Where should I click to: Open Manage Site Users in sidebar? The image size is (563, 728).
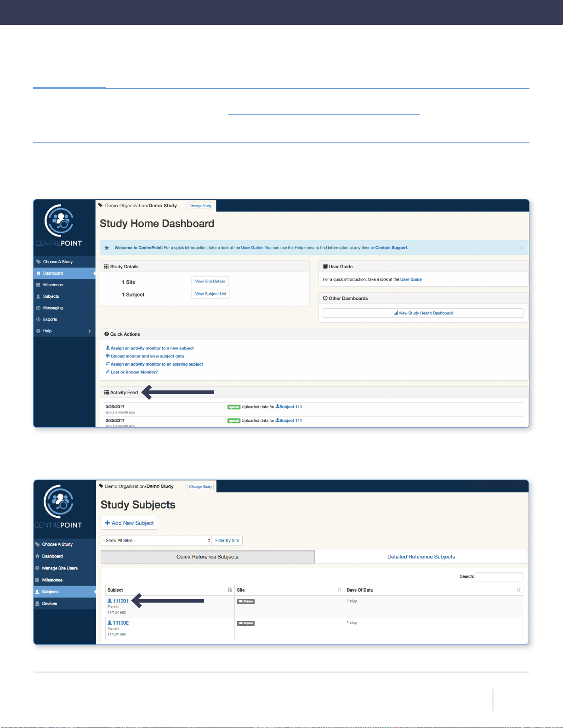pyautogui.click(x=60, y=568)
